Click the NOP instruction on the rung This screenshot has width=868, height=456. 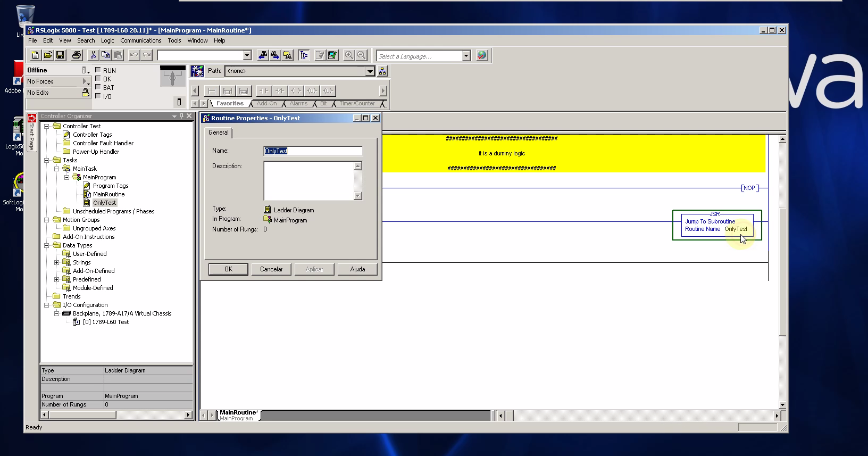click(749, 188)
